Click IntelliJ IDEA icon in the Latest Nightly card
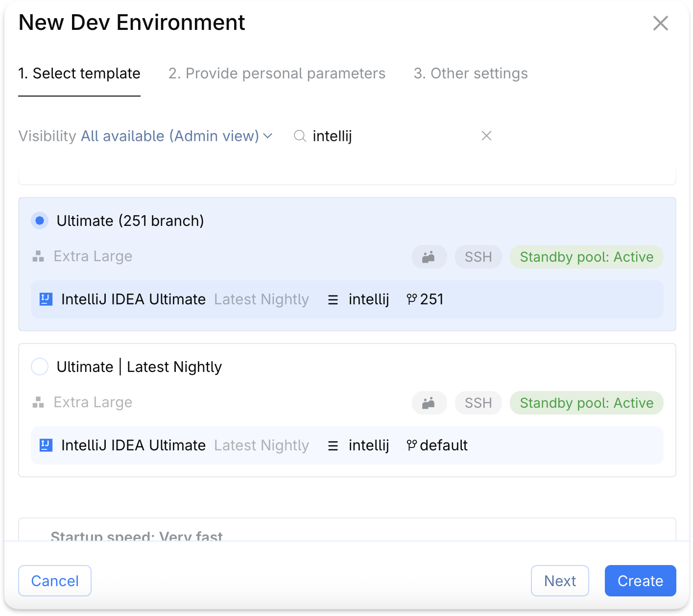The height and width of the screenshot is (616, 693). (x=46, y=445)
